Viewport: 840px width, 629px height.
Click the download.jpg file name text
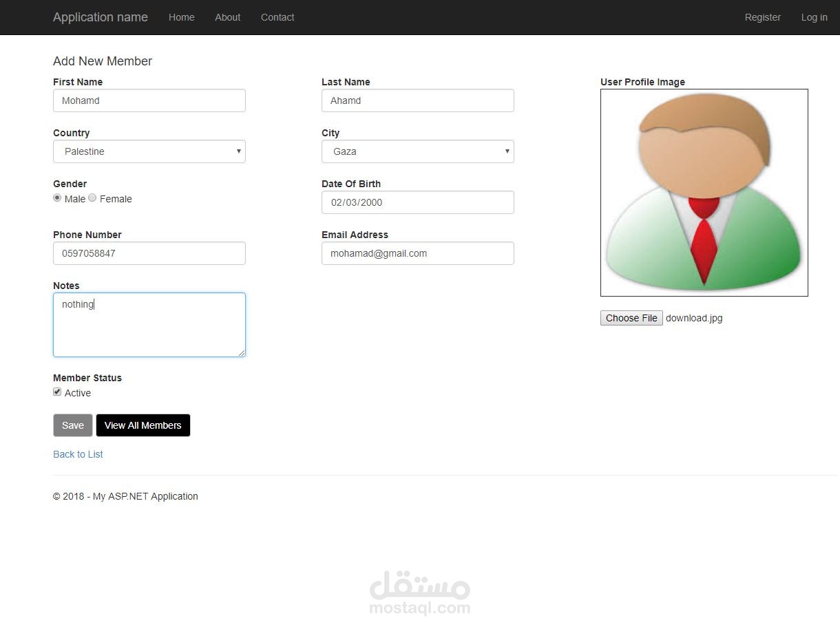pyautogui.click(x=694, y=318)
